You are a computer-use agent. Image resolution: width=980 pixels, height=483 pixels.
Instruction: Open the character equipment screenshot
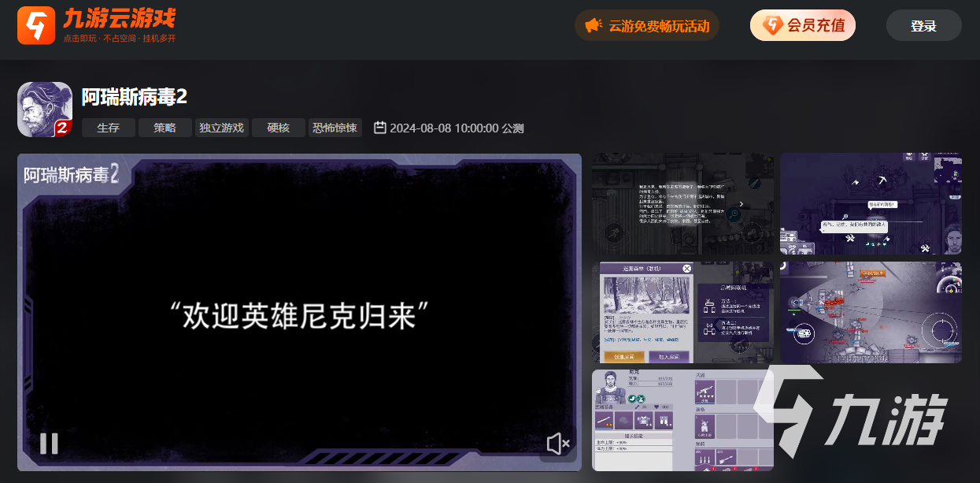pyautogui.click(x=682, y=421)
